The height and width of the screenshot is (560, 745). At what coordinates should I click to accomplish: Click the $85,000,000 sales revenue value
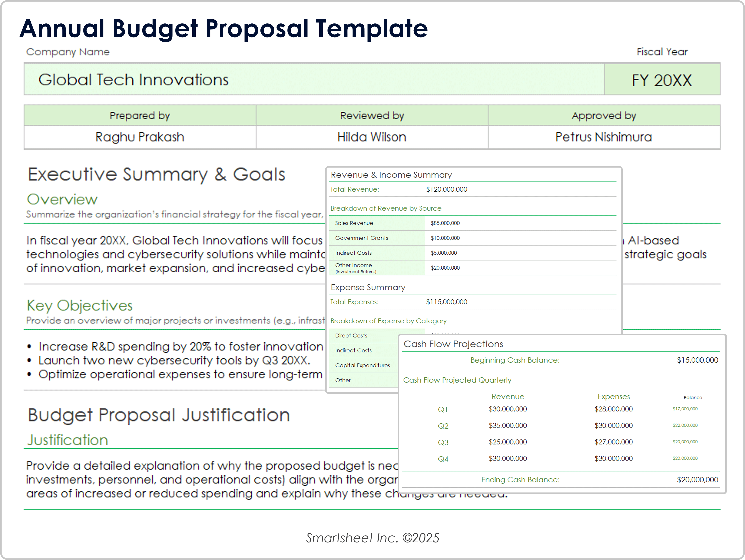[x=445, y=223]
